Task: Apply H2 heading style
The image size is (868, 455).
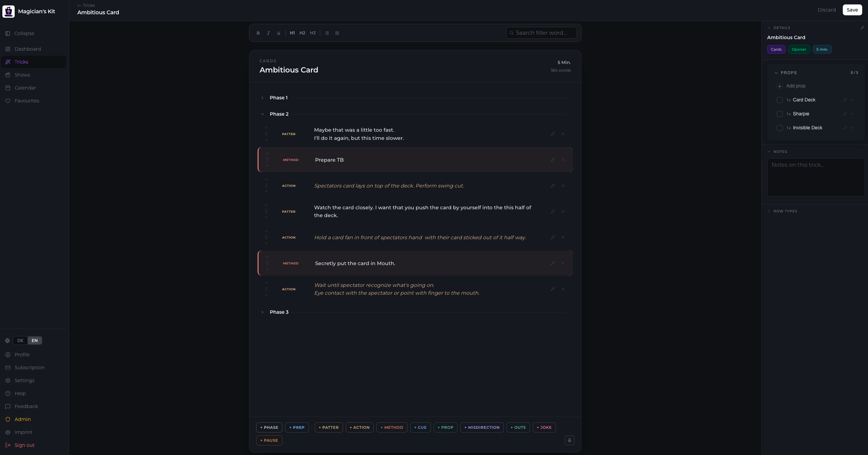Action: (303, 33)
